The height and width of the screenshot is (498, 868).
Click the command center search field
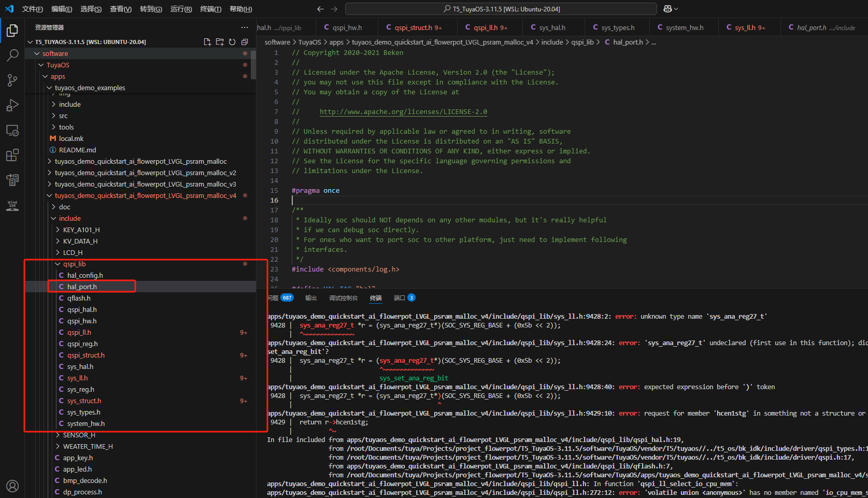tap(501, 9)
